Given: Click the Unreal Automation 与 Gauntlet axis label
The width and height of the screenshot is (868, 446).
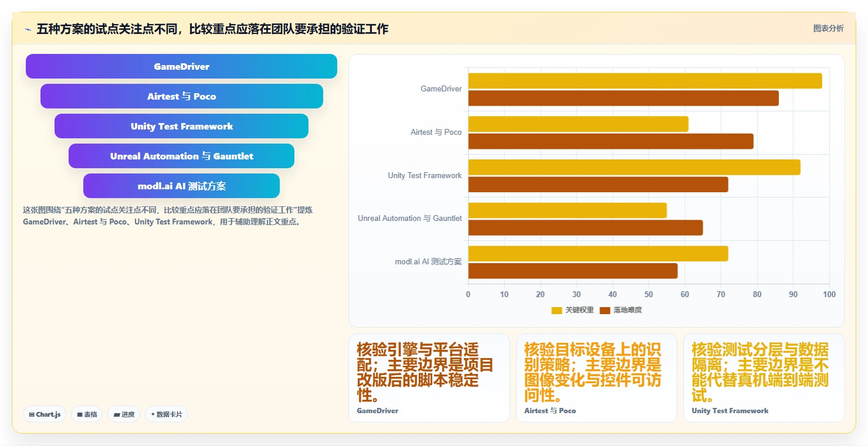Looking at the screenshot, I should click(x=410, y=219).
